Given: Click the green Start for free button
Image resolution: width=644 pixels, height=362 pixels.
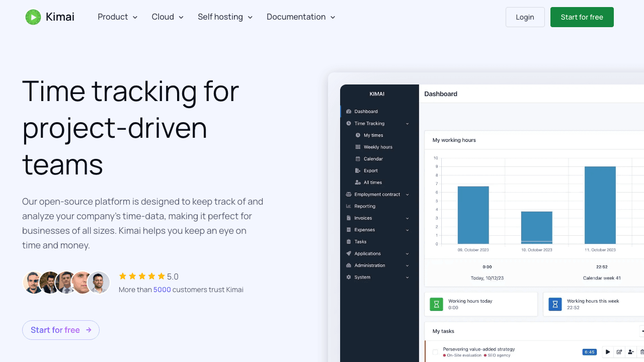Looking at the screenshot, I should point(582,17).
